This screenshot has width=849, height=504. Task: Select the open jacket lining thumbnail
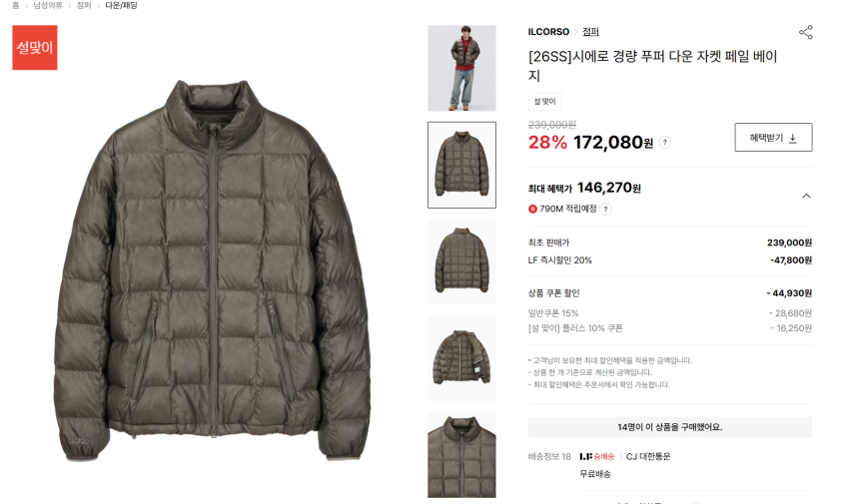coord(461,357)
